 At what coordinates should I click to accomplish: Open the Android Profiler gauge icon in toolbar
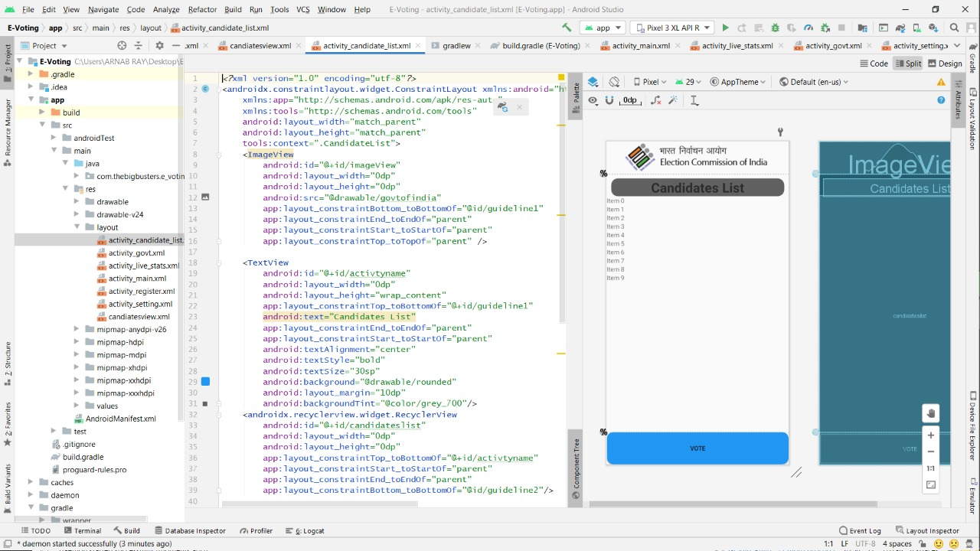(808, 28)
